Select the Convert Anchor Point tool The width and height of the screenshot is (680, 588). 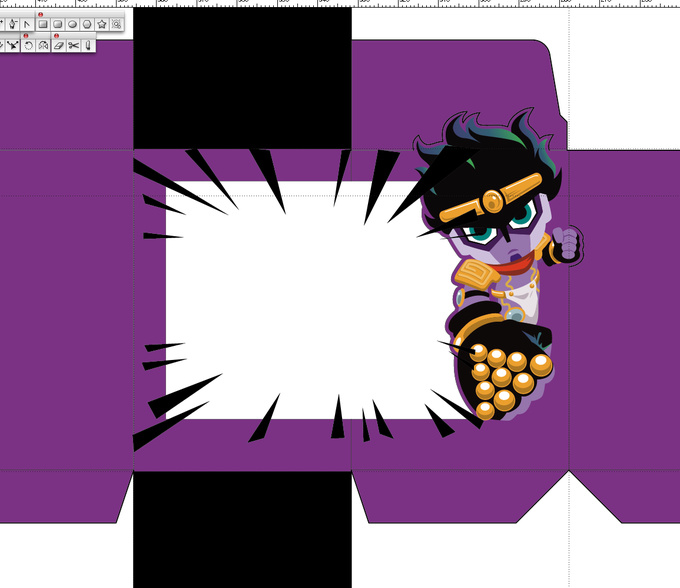point(27,24)
